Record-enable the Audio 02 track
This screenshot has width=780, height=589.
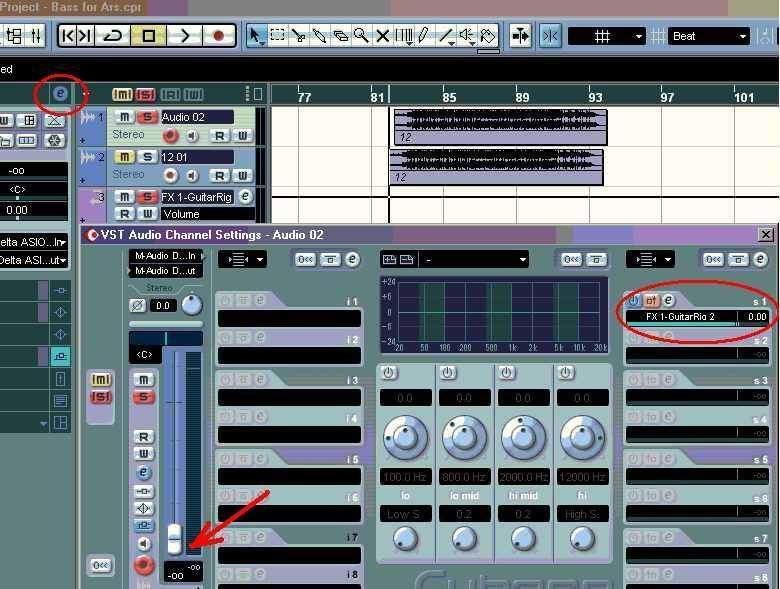click(x=170, y=135)
